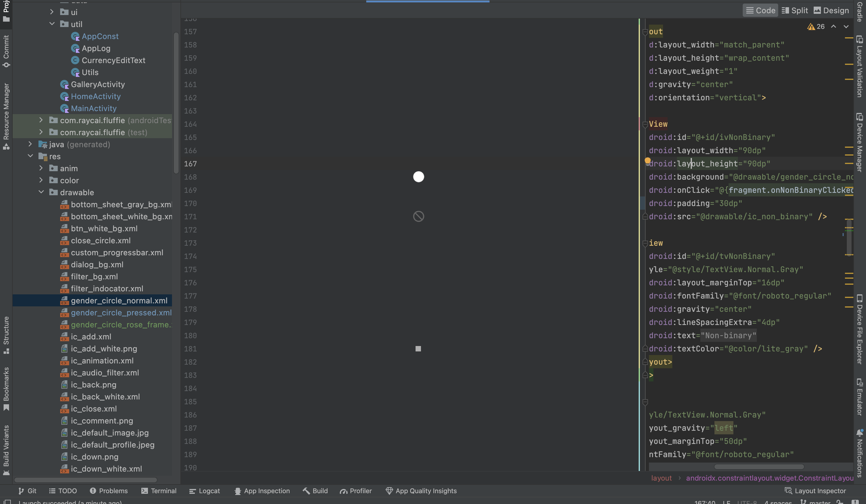This screenshot has height=504, width=866.
Task: Open the Device File Explorer panel
Action: coord(860,329)
